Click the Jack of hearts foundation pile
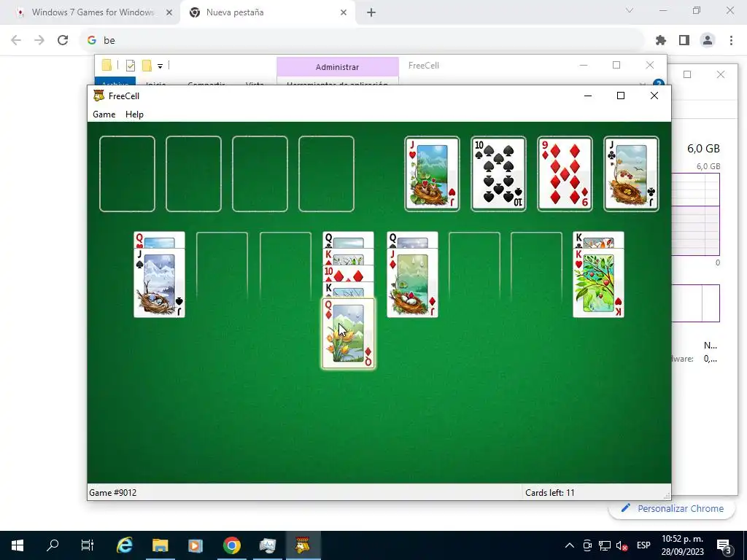 click(x=432, y=174)
